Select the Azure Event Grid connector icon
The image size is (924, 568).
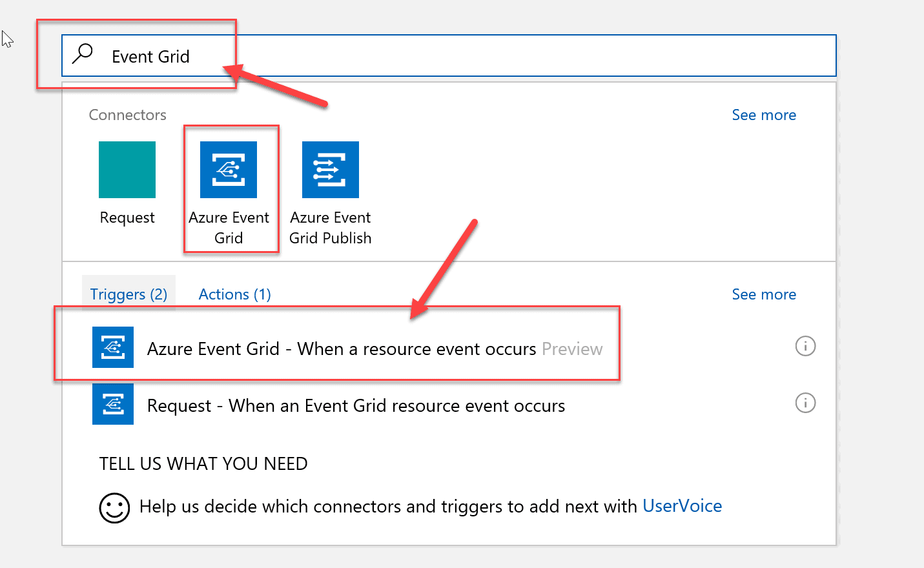click(x=229, y=170)
